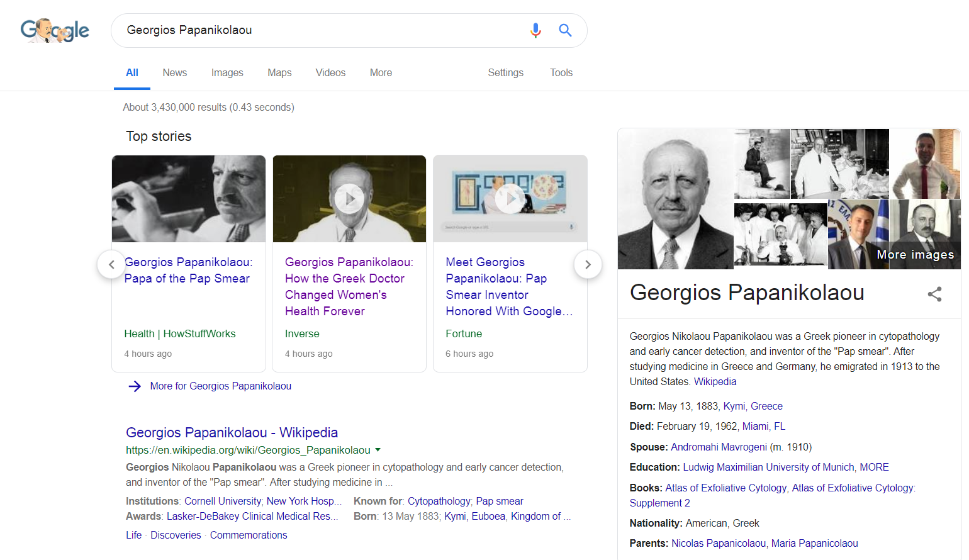The image size is (969, 560).
Task: Switch to the Images tab
Action: point(227,73)
